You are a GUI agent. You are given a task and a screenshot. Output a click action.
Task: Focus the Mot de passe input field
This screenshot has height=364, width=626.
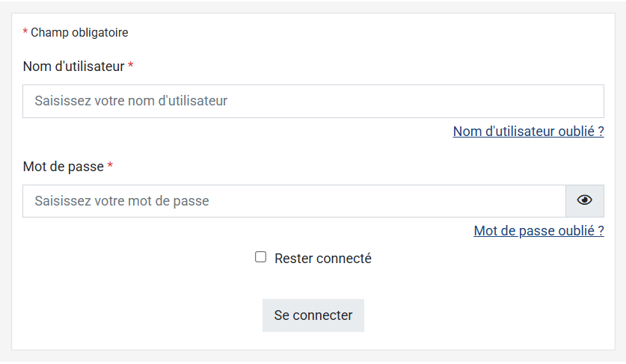click(x=294, y=201)
